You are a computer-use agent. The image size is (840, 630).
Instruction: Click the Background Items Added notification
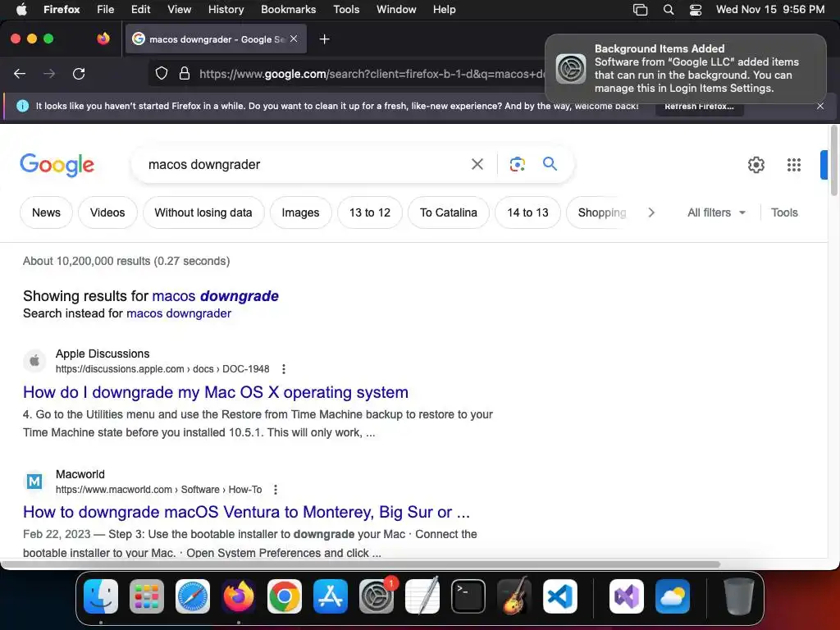(686, 69)
